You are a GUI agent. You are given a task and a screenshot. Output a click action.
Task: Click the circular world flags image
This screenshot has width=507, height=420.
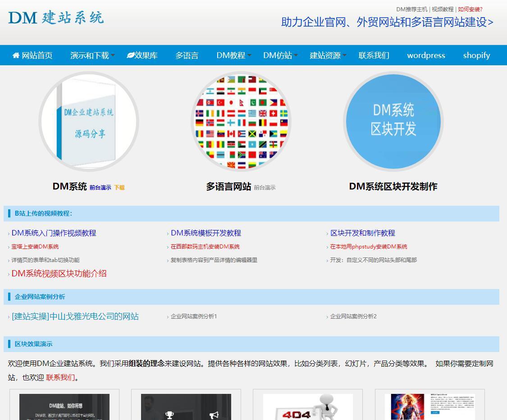pos(241,122)
